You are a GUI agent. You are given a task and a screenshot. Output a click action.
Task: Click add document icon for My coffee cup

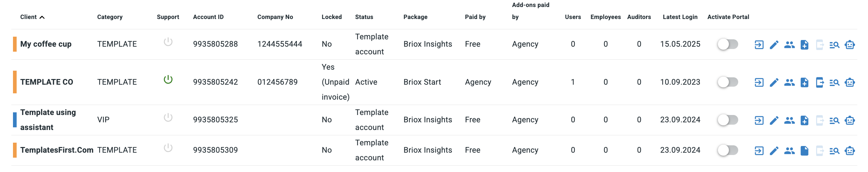(x=804, y=45)
